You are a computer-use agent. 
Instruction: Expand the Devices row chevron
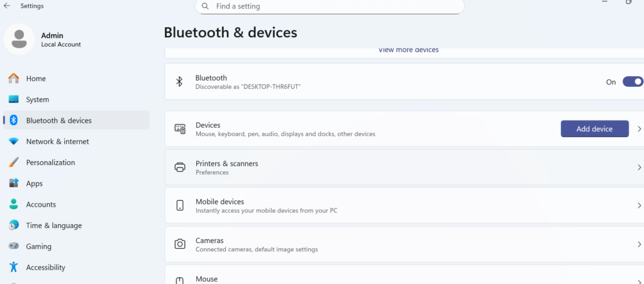point(639,129)
